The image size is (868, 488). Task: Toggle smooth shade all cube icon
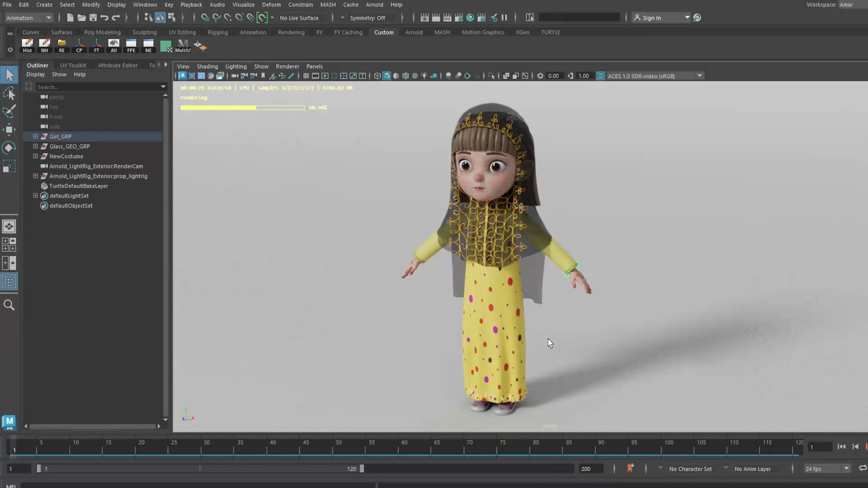coord(387,76)
